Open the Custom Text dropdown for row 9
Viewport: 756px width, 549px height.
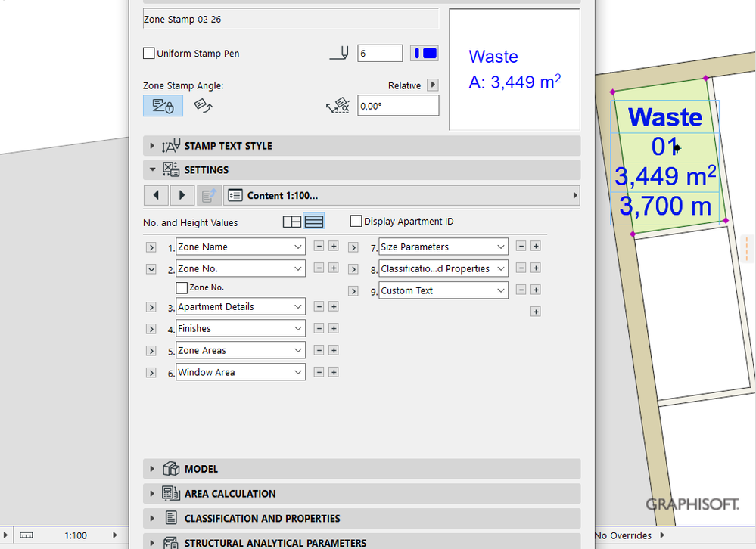(443, 290)
